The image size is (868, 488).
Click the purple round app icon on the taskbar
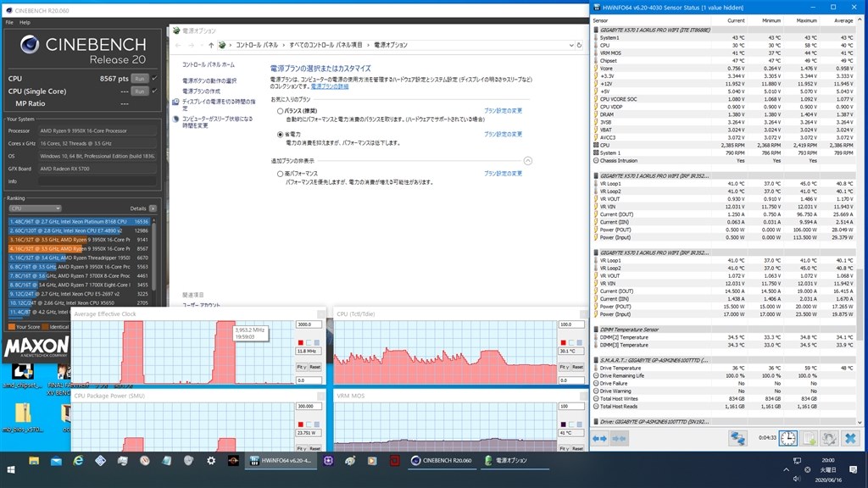coord(328,460)
